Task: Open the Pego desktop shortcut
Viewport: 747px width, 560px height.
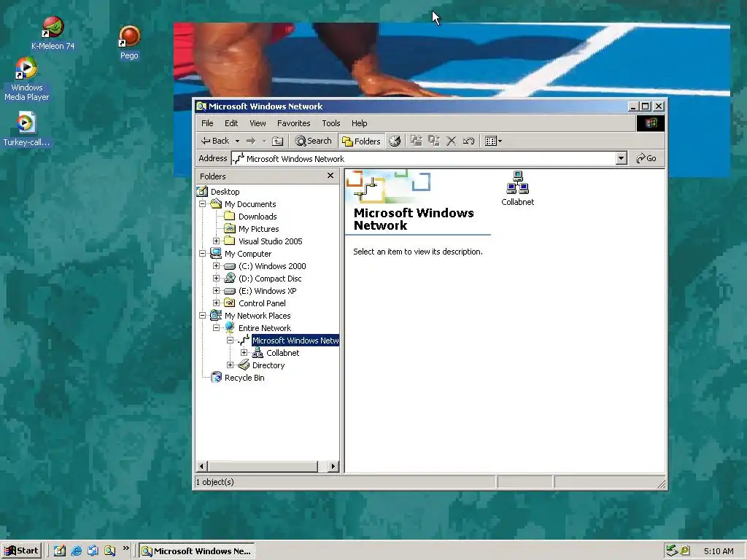Action: [128, 43]
